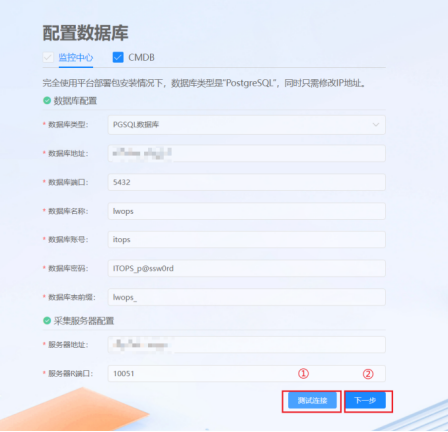
Task: Focus the 服务器端口 field showing 10051
Action: pyautogui.click(x=247, y=373)
